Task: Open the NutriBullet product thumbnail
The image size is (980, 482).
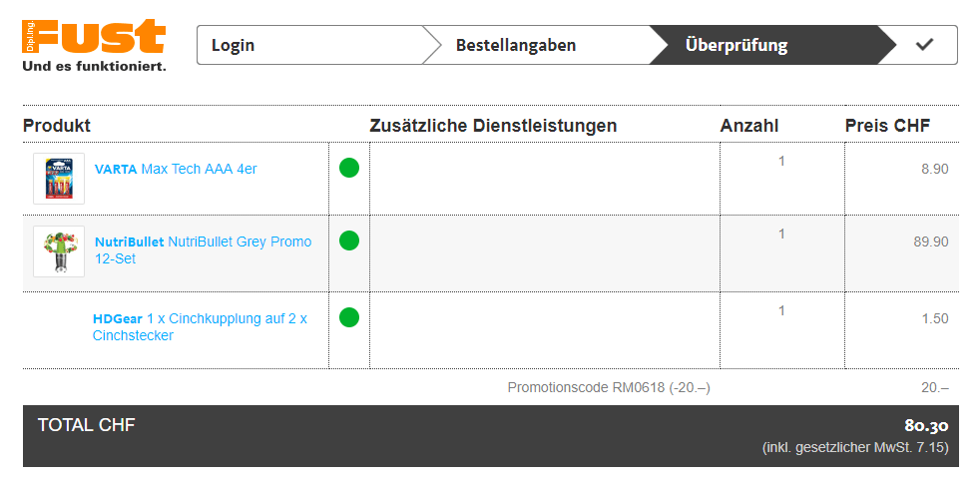Action: point(59,250)
